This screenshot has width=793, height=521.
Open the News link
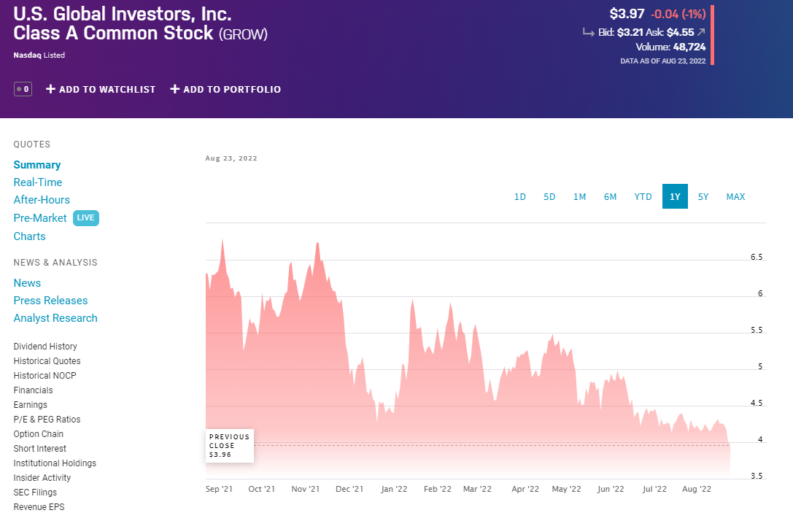(x=27, y=283)
